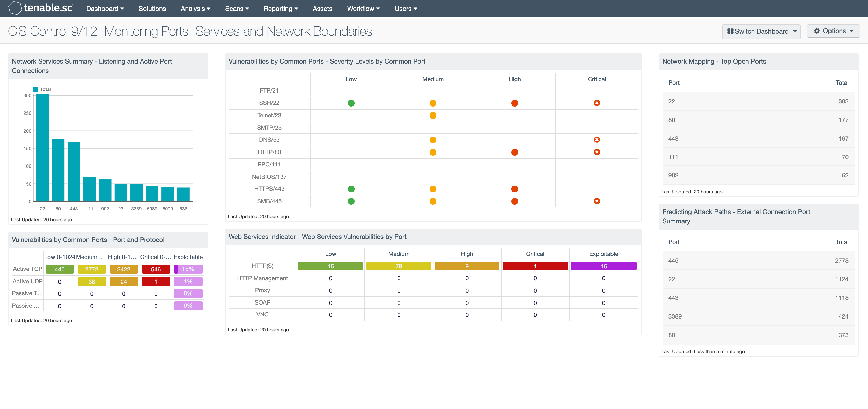The width and height of the screenshot is (868, 409).
Task: Click Predicting Attack Paths panel title
Action: (x=736, y=216)
